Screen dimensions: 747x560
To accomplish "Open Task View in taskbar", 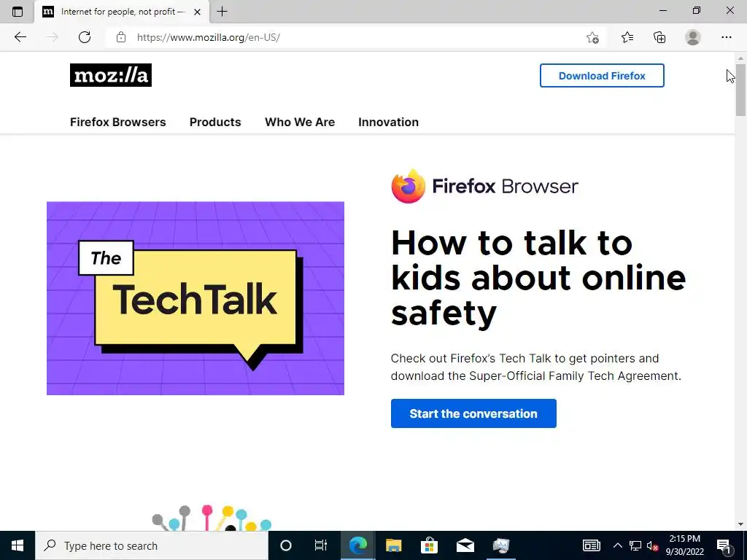I will [321, 545].
